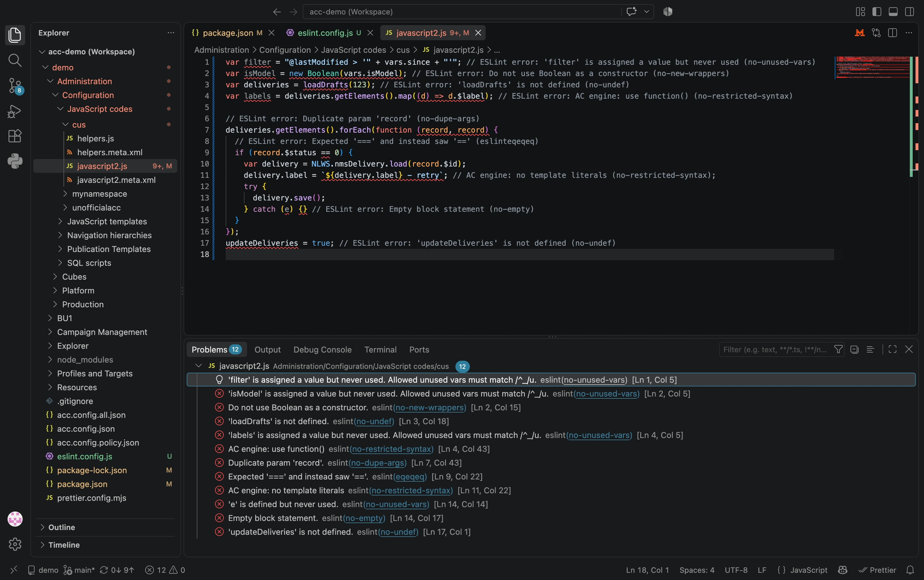Maximize the Problems panel size
This screenshot has width=924, height=580.
coord(893,349)
